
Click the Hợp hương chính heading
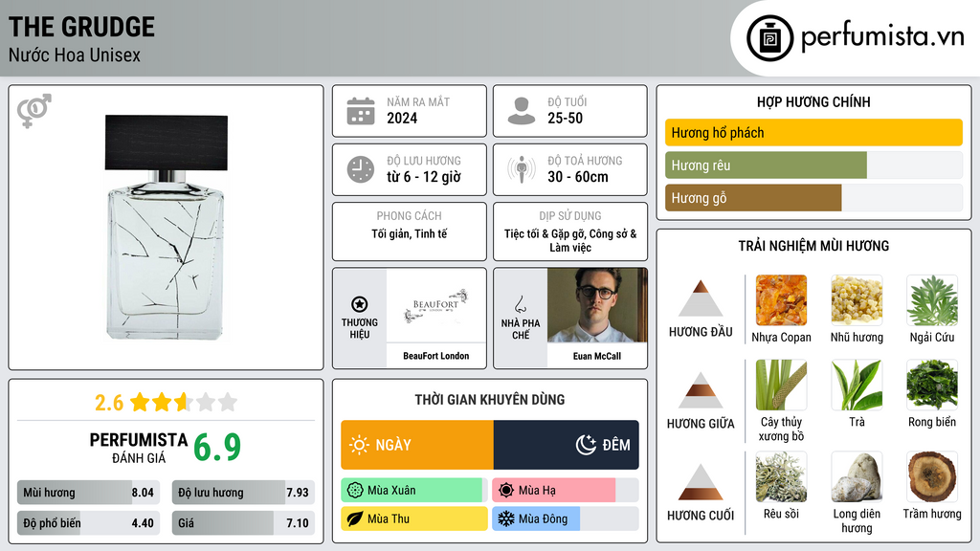point(813,101)
